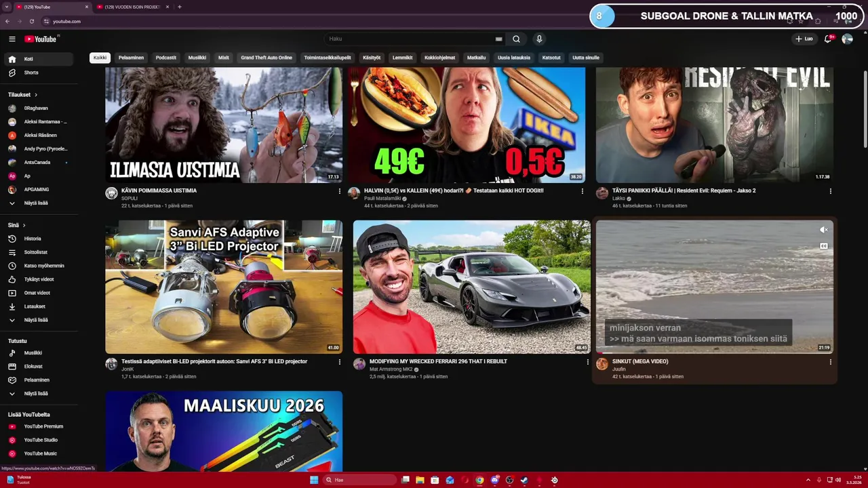This screenshot has width=868, height=488.
Task: Open Tykätyt videot liked videos
Action: [38, 279]
